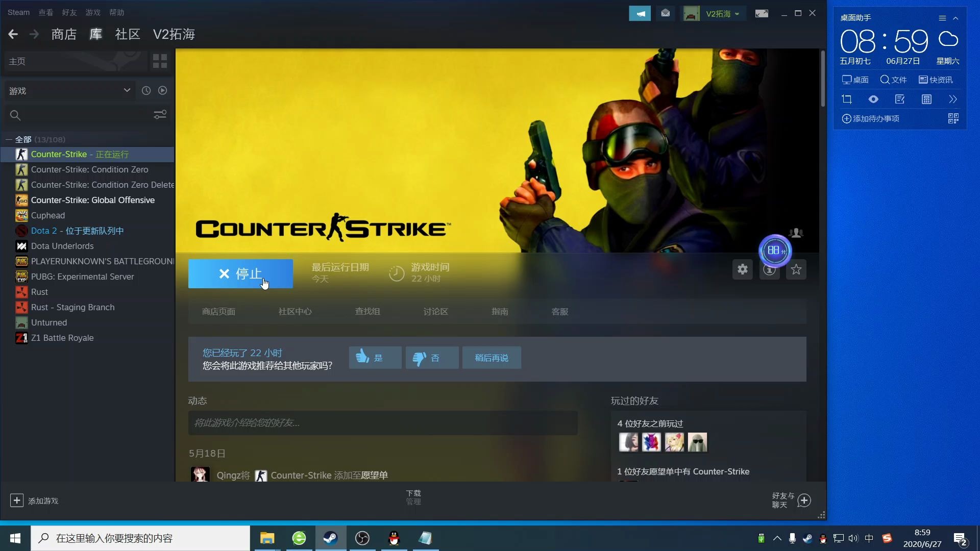The width and height of the screenshot is (980, 551).
Task: Toggle the library collections grid view icon
Action: [160, 61]
